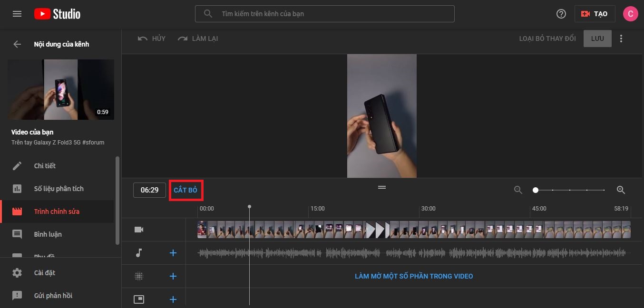
Task: Open the account avatar menu
Action: tap(631, 14)
